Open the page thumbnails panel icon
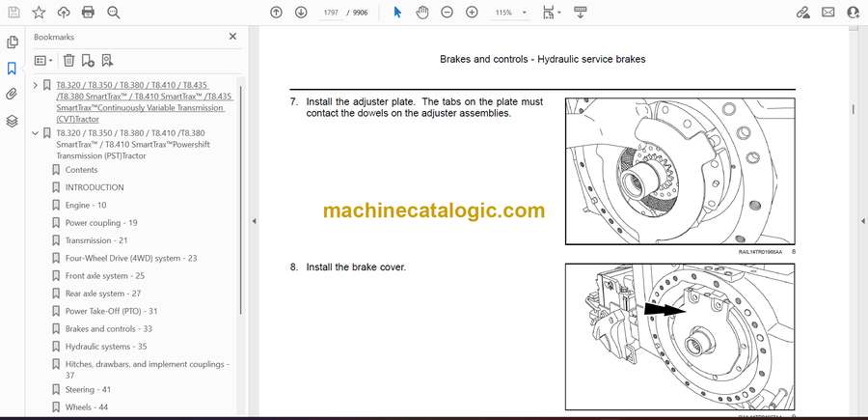 click(13, 42)
